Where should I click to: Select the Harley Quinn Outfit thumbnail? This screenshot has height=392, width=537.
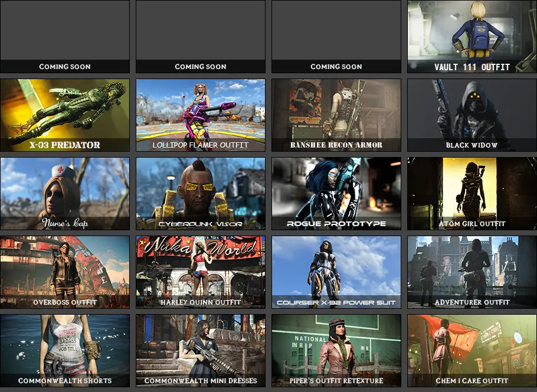201,272
